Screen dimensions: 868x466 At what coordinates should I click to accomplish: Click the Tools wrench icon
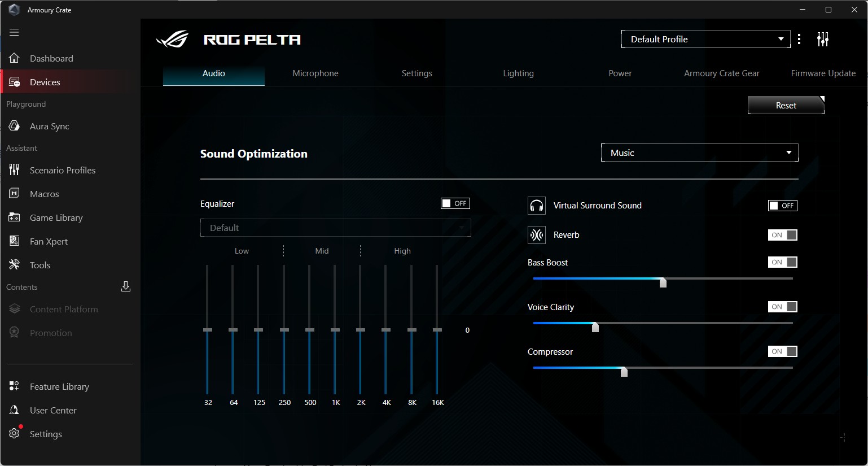(15, 265)
